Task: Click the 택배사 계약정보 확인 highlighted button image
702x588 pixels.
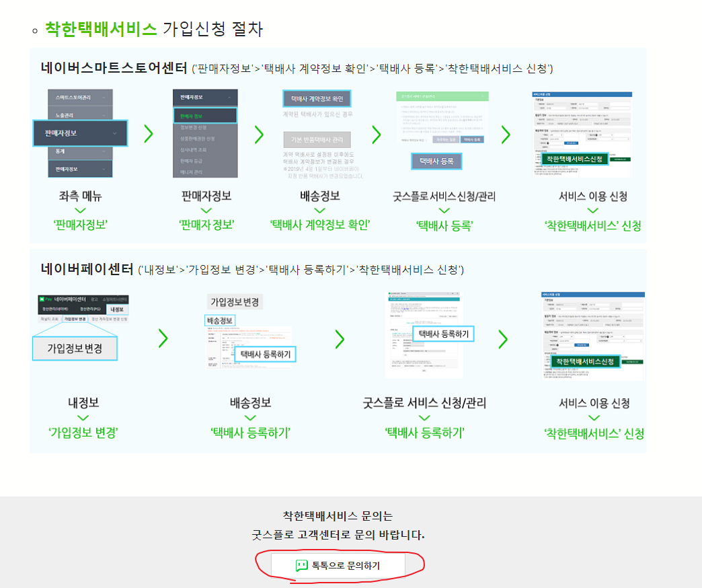Action: 317,98
